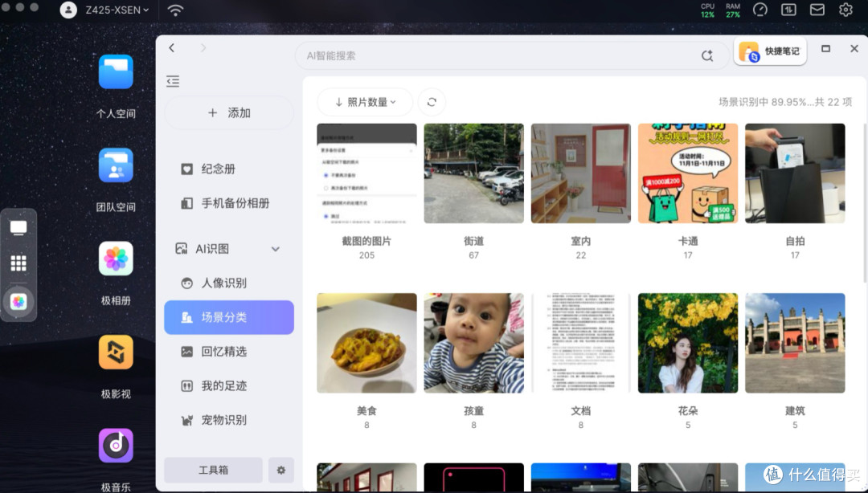Click the 添加 button
Image resolution: width=868 pixels, height=493 pixels.
coord(228,113)
